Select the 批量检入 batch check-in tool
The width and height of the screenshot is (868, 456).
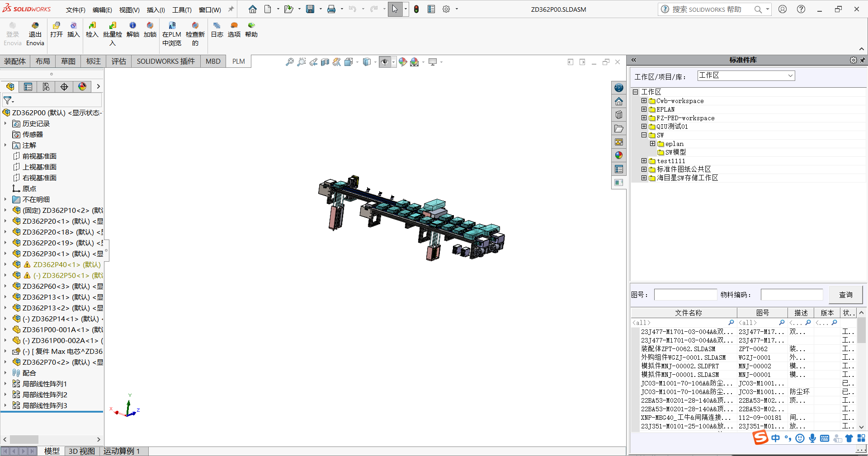point(112,32)
